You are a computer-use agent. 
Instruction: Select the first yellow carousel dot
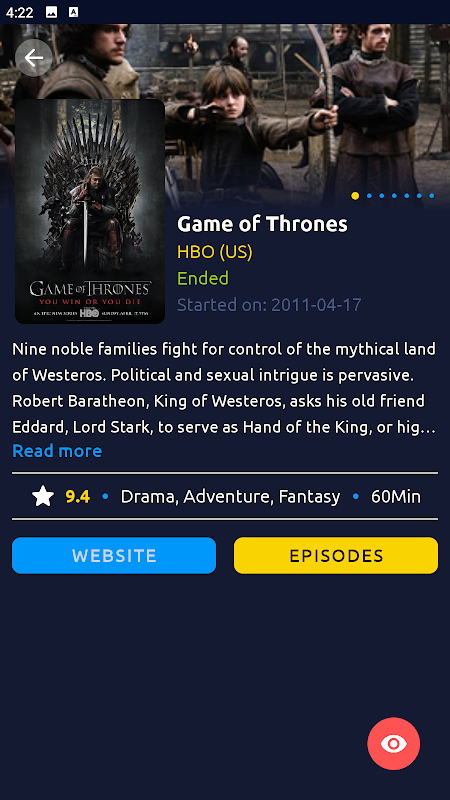355,196
